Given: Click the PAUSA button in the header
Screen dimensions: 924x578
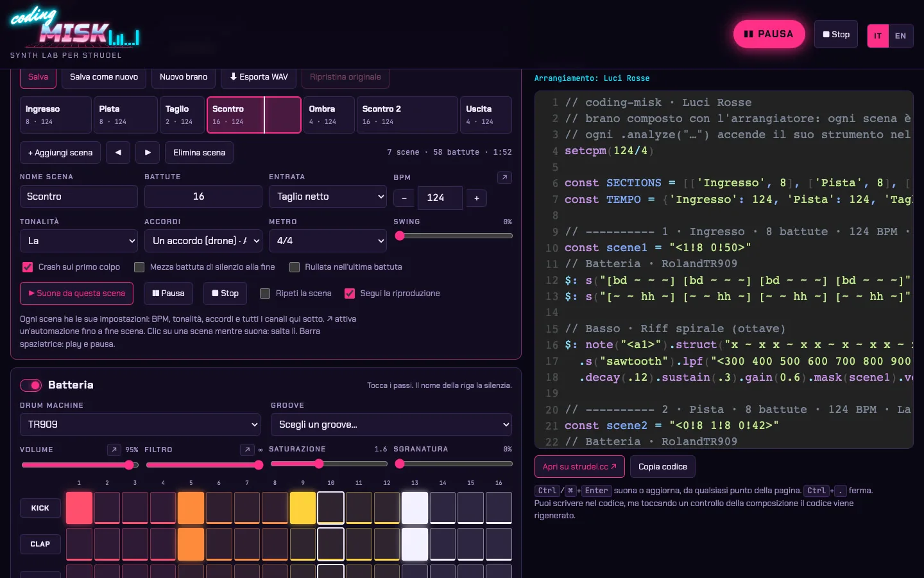Looking at the screenshot, I should coord(769,34).
